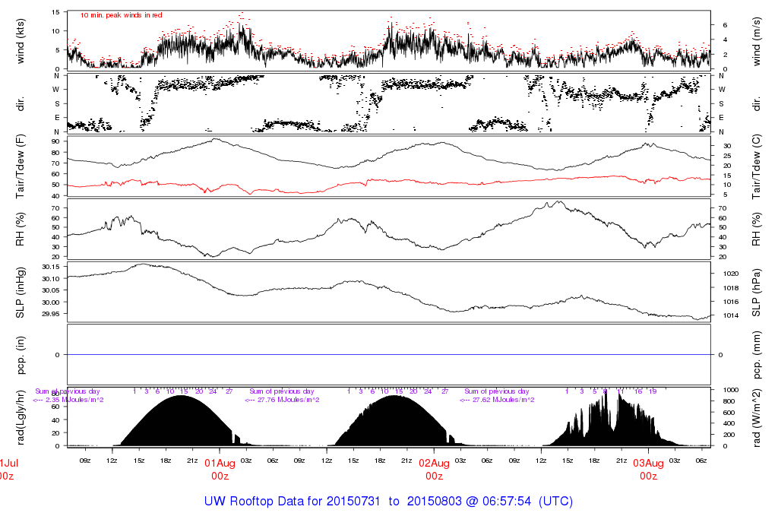Click the "wind (kts)" axis label
This screenshot has width=778, height=532.
21,41
